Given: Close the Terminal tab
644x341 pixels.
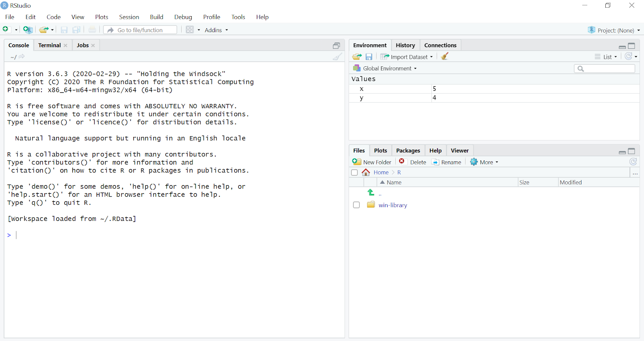Looking at the screenshot, I should (x=66, y=45).
